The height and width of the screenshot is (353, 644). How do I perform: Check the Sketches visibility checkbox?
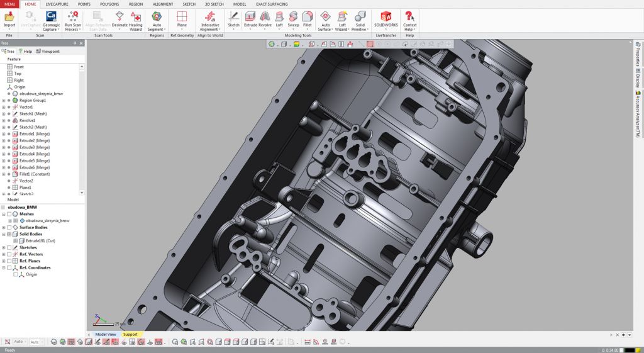point(9,247)
